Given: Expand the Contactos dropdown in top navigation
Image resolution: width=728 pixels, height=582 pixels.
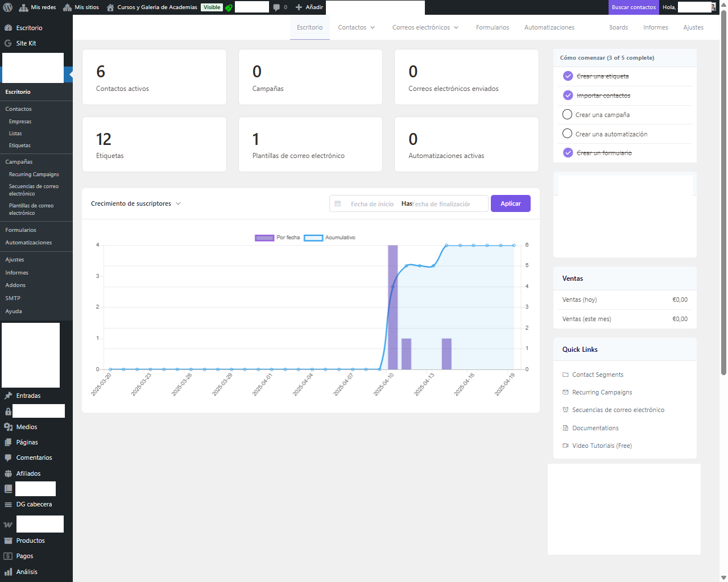Looking at the screenshot, I should tap(357, 27).
